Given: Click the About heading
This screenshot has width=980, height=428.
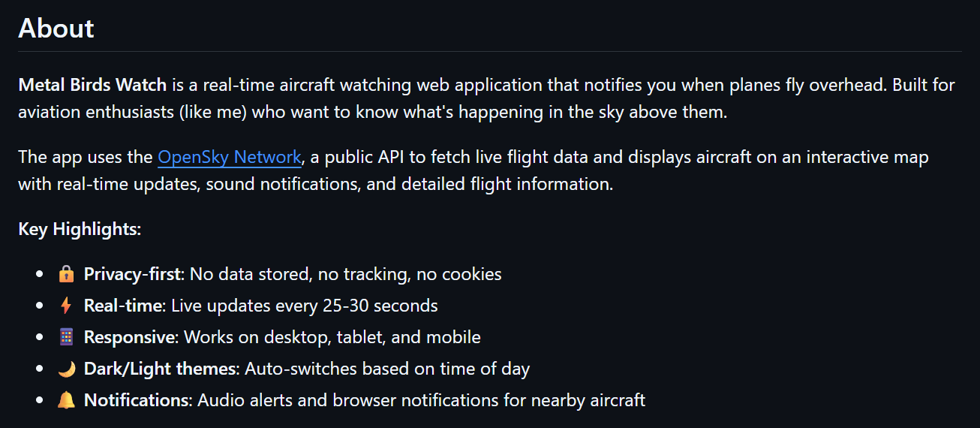Looking at the screenshot, I should coord(56,29).
